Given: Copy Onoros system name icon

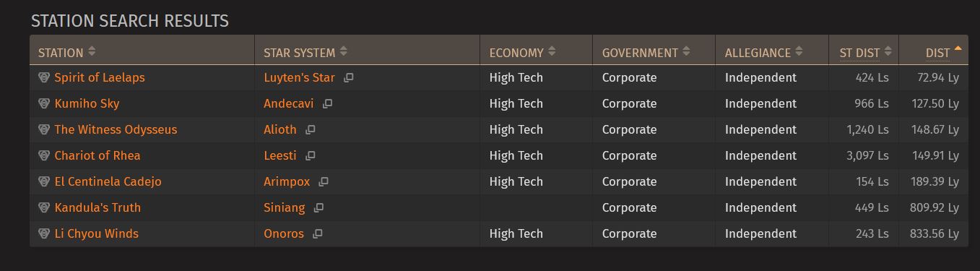Looking at the screenshot, I should (317, 234).
